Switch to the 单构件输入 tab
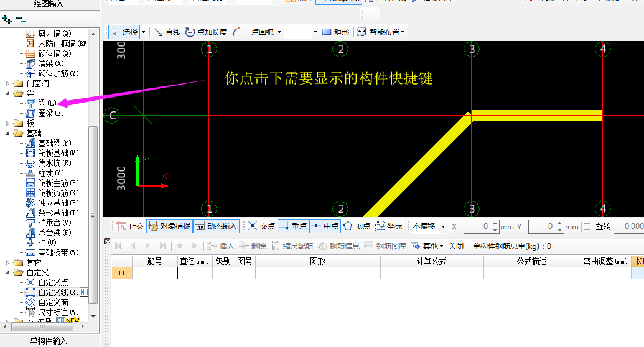The height and width of the screenshot is (347, 644). tap(49, 340)
